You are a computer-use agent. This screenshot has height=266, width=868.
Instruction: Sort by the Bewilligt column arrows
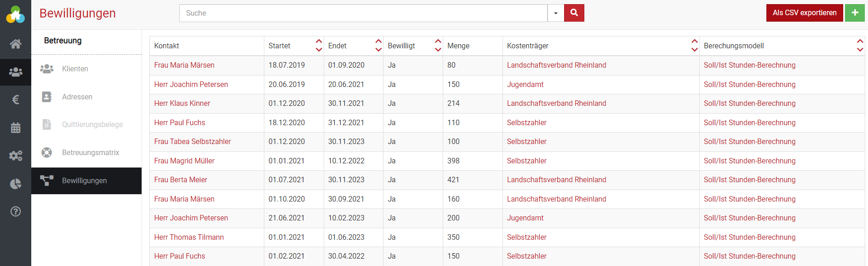coord(438,46)
